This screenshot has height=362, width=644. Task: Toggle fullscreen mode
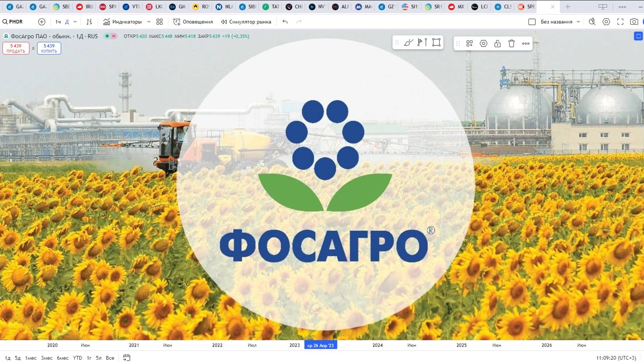tap(620, 22)
